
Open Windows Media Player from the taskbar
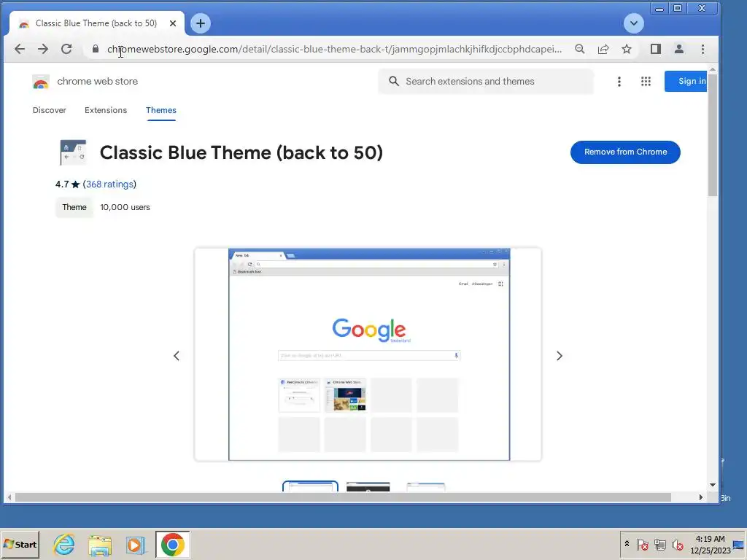pos(136,545)
